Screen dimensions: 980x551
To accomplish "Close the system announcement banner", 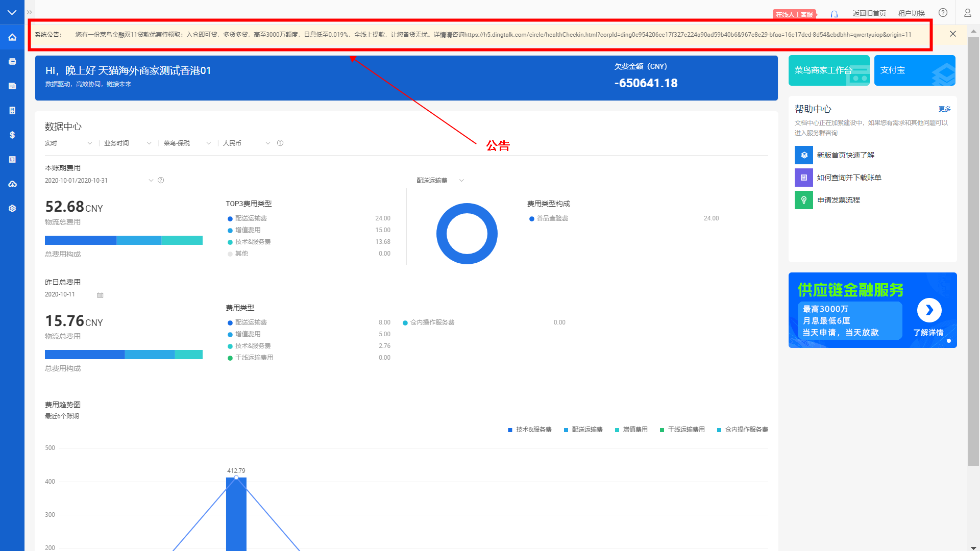I will 952,34.
